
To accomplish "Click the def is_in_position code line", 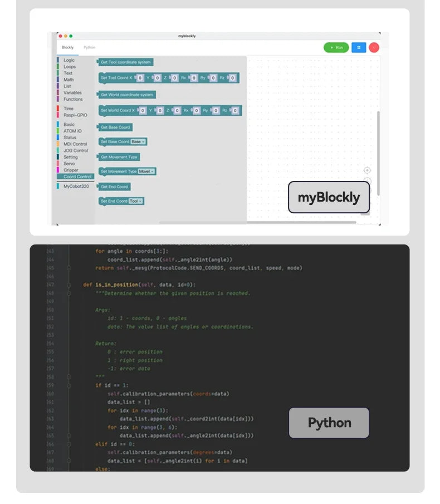I will [139, 285].
